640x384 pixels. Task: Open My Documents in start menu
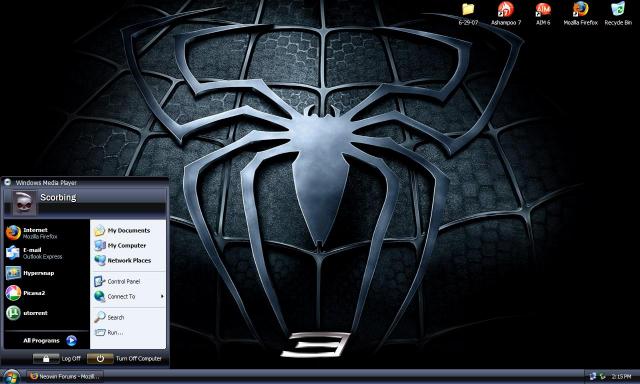coord(129,231)
